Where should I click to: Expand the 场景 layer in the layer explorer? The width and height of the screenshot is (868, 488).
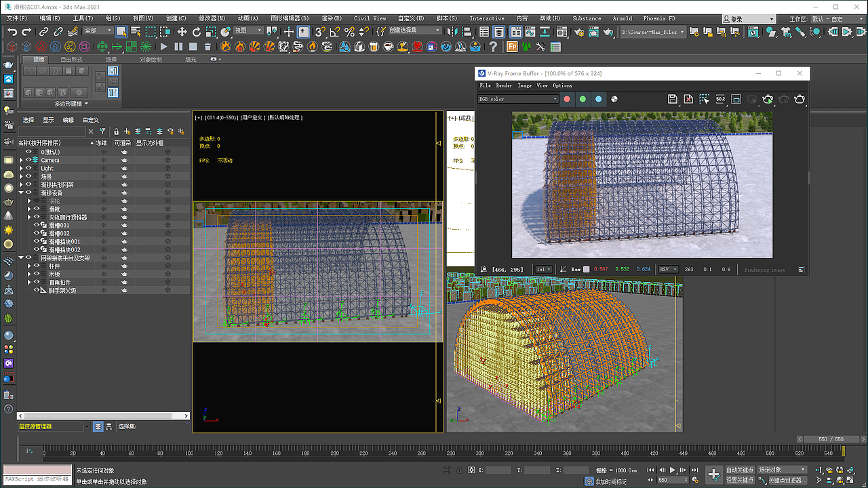click(21, 176)
